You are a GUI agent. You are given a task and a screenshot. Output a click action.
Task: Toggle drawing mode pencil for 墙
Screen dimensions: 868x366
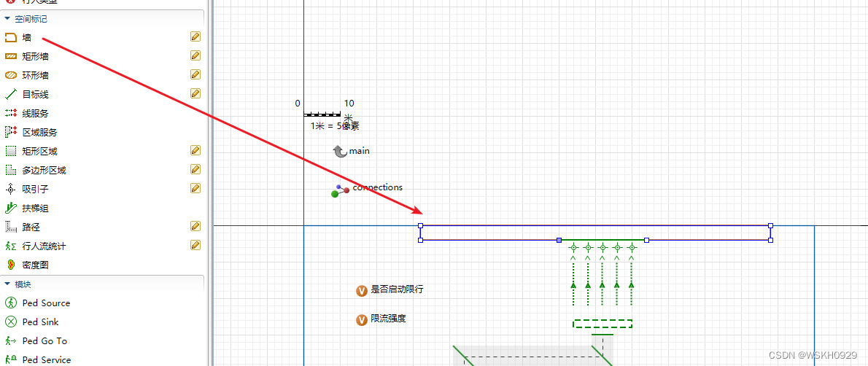click(x=195, y=36)
